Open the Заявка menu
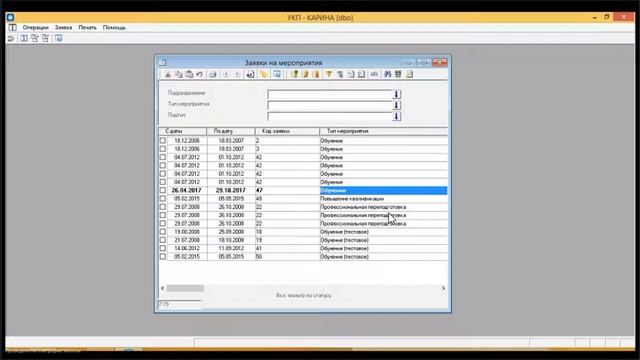Screen dimensions: 640x360 point(63,27)
